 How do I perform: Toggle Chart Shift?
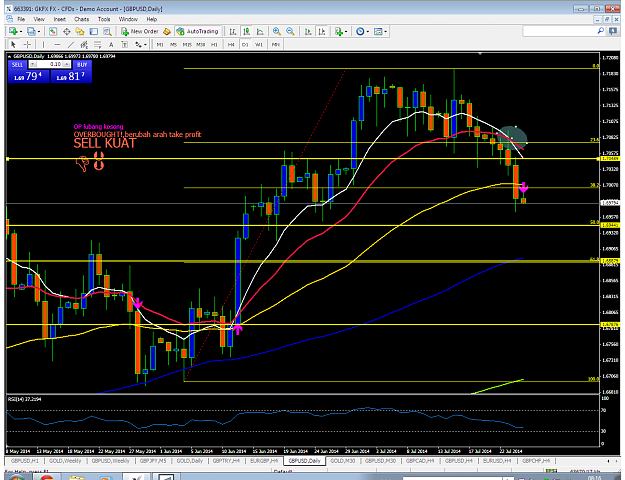(x=322, y=31)
